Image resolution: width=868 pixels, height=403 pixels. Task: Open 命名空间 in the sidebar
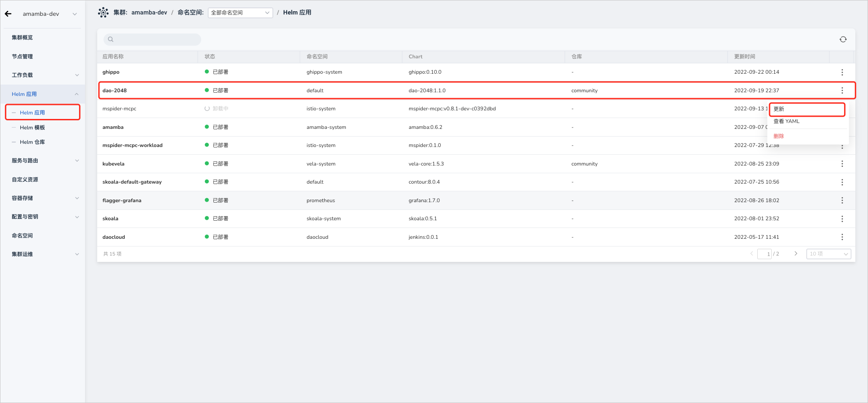pos(22,236)
